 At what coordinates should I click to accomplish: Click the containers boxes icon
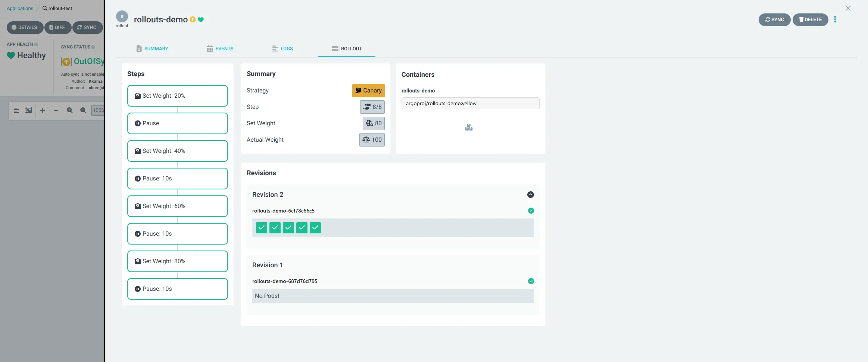pyautogui.click(x=469, y=128)
